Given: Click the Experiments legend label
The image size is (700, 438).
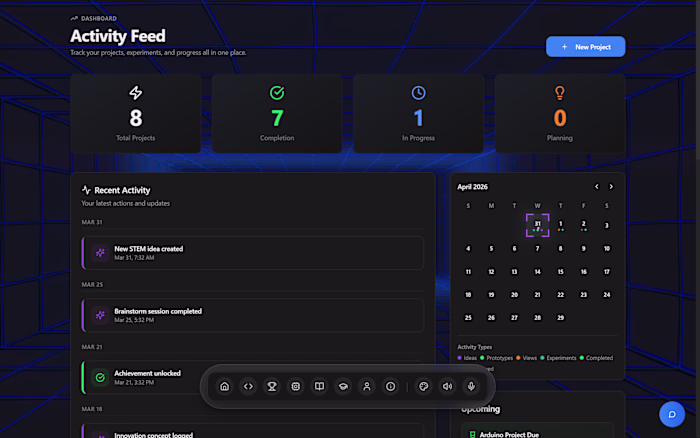Looking at the screenshot, I should [561, 358].
